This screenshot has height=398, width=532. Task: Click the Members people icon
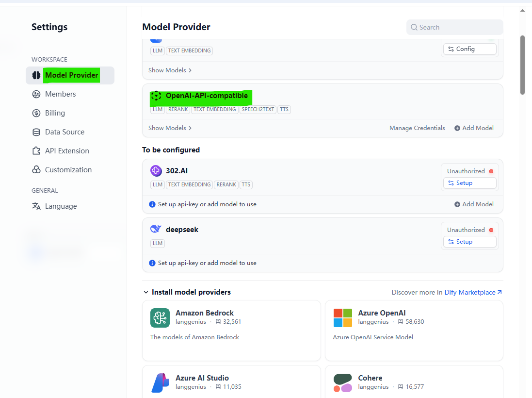(x=36, y=94)
